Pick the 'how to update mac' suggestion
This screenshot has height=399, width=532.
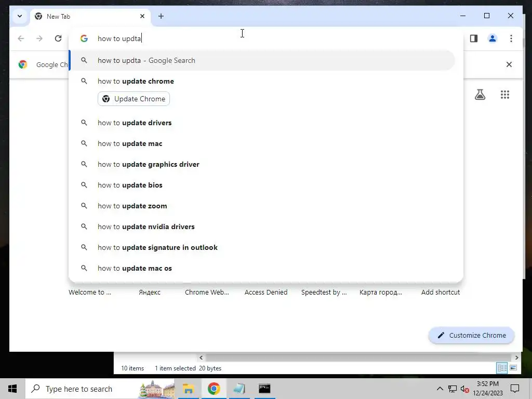[262, 143]
